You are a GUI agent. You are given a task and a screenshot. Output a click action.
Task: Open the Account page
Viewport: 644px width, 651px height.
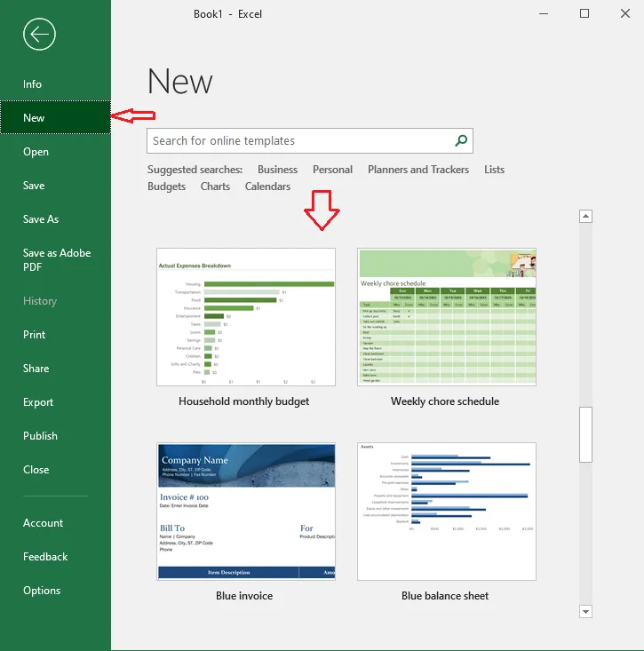(x=55, y=523)
